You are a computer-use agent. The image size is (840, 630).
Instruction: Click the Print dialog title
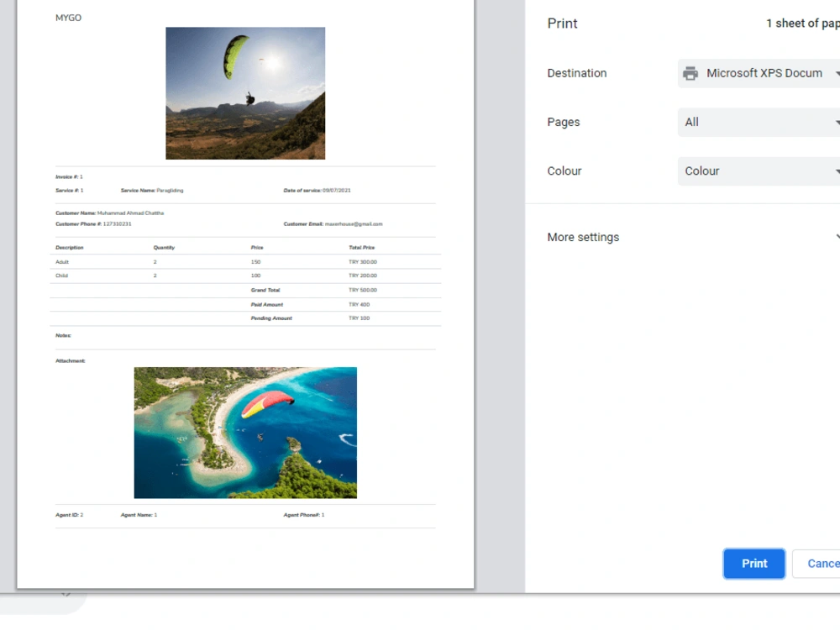pos(562,24)
